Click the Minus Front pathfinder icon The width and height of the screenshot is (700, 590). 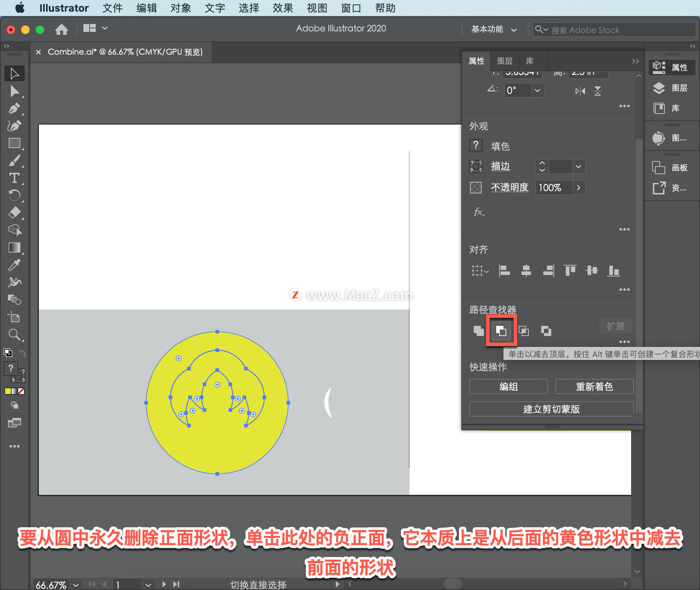501,331
